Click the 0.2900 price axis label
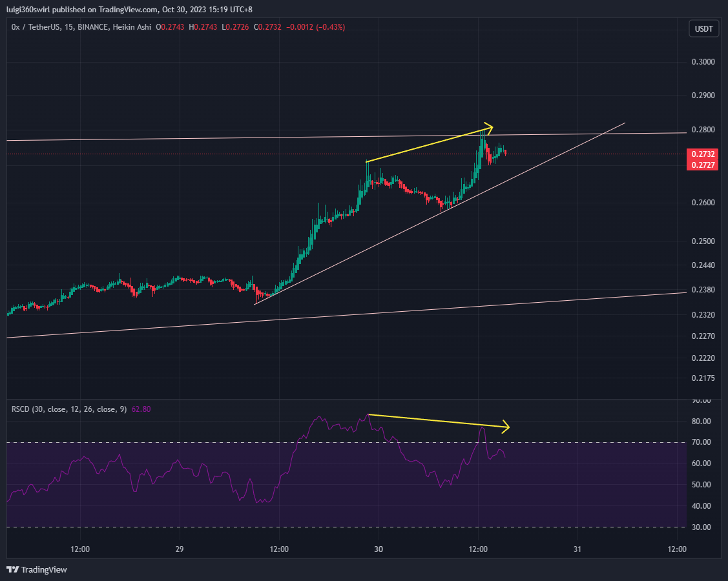 click(x=703, y=95)
